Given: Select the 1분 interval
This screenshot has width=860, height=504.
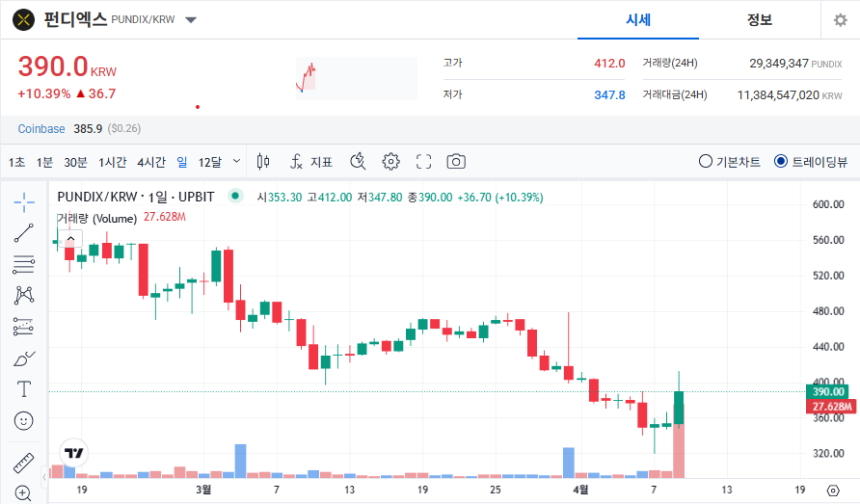Looking at the screenshot, I should point(44,162).
